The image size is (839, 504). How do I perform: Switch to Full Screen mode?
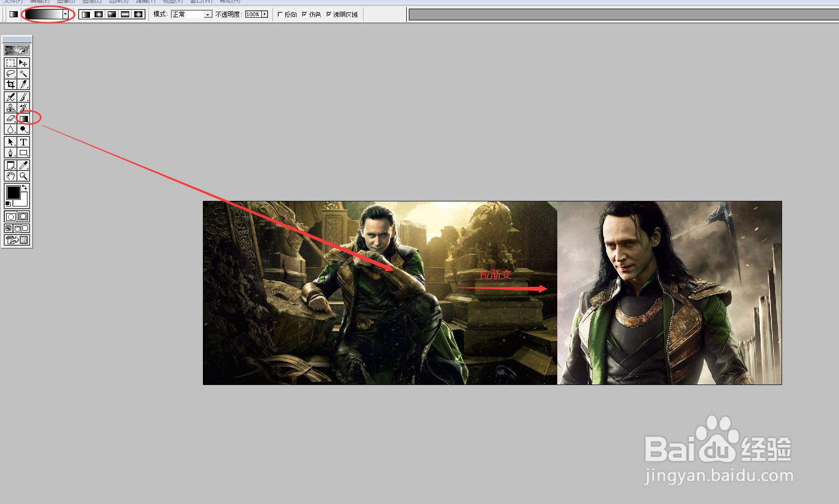click(25, 228)
